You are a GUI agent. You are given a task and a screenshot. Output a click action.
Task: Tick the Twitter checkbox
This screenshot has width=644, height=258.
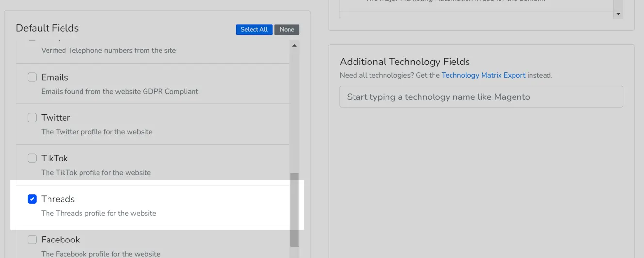tap(32, 118)
